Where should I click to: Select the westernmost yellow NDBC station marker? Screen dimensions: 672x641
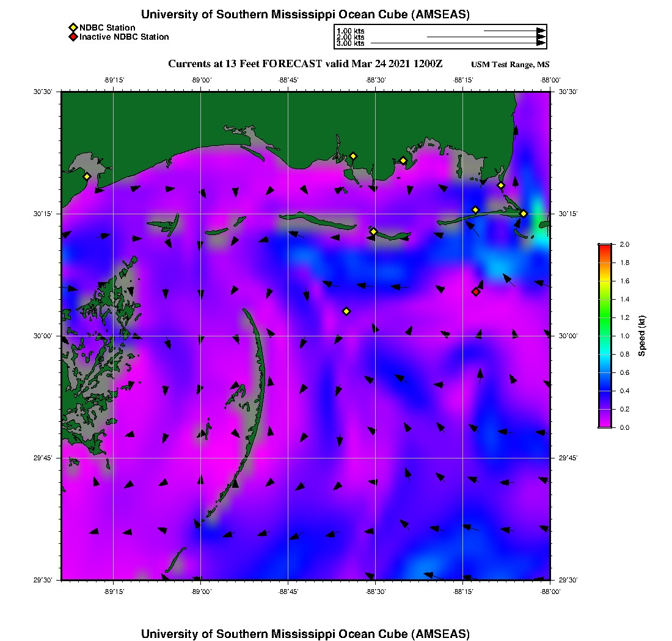[87, 176]
